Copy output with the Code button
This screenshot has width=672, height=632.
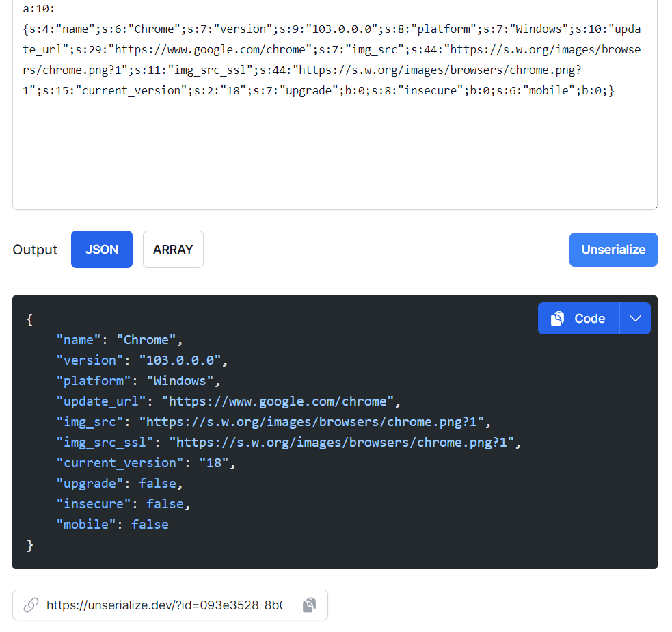point(578,318)
